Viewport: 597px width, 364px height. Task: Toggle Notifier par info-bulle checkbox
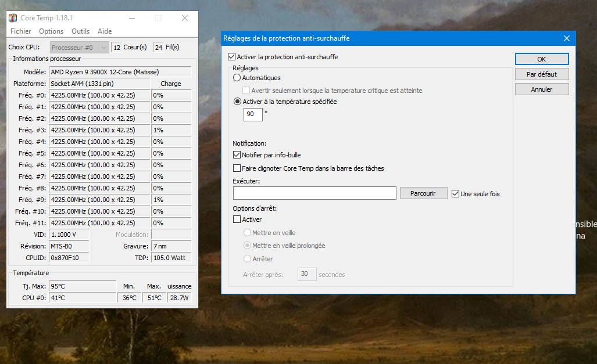(x=237, y=155)
